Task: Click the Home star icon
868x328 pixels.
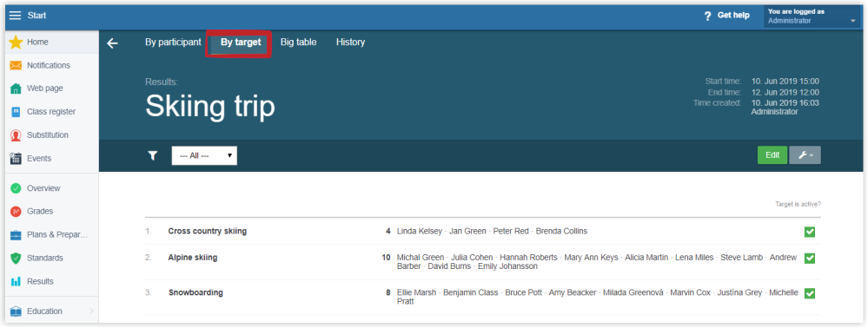Action: (16, 42)
